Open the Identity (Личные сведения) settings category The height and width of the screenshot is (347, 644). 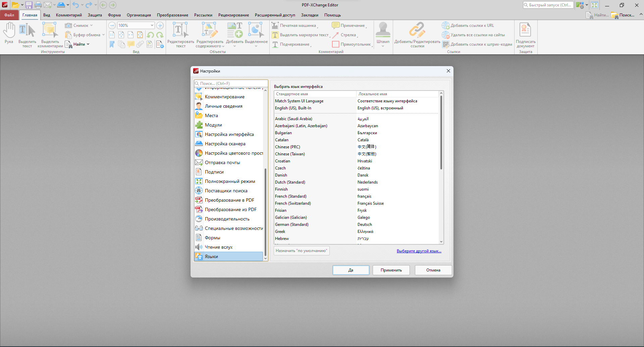coord(229,106)
